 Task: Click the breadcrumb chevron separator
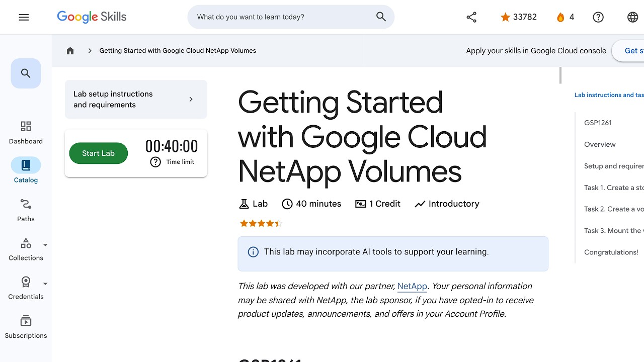point(90,51)
